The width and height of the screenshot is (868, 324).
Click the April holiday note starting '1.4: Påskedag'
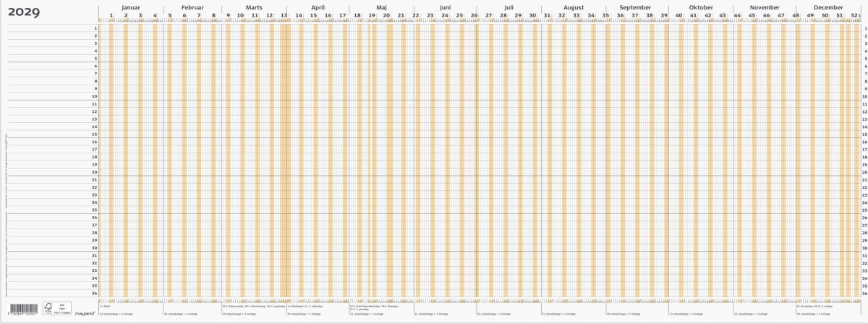(x=306, y=306)
